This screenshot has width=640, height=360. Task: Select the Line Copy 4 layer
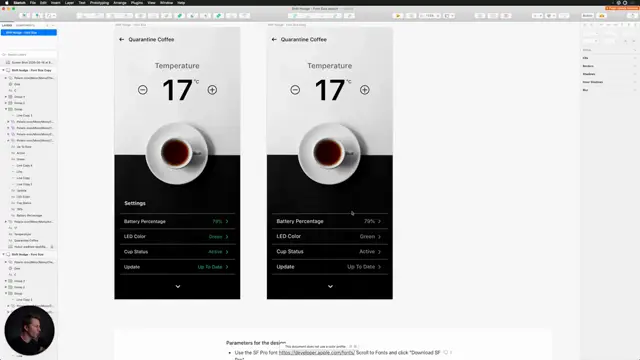coord(24,165)
